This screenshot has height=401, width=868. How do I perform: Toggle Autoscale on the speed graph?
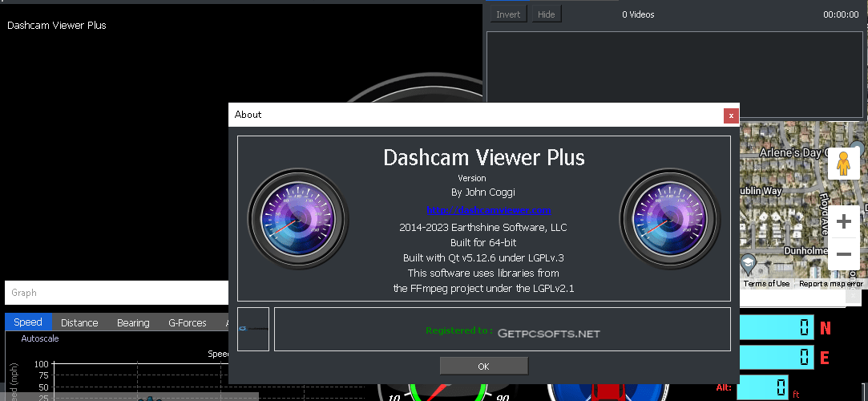pos(40,338)
